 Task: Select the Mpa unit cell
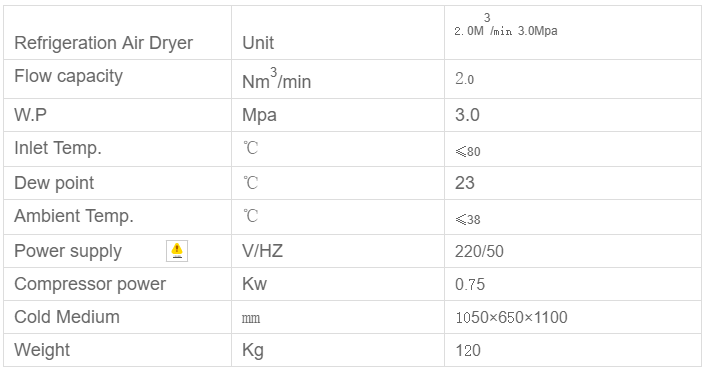pos(338,115)
